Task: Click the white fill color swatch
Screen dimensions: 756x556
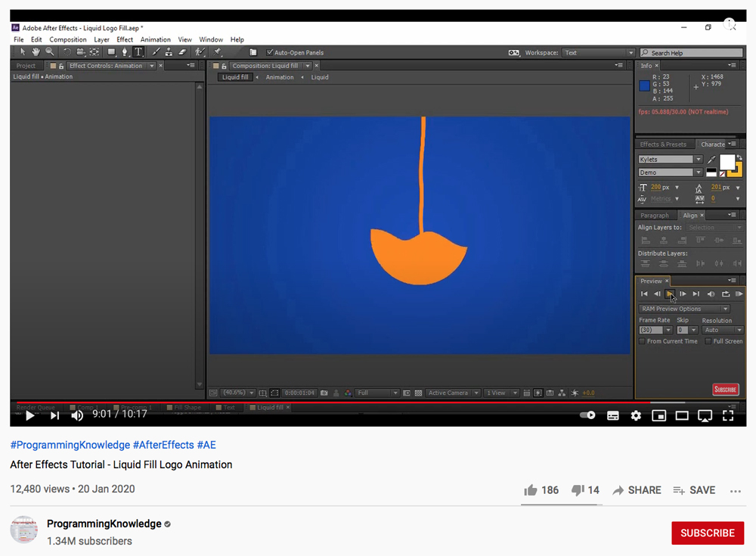Action: 727,162
